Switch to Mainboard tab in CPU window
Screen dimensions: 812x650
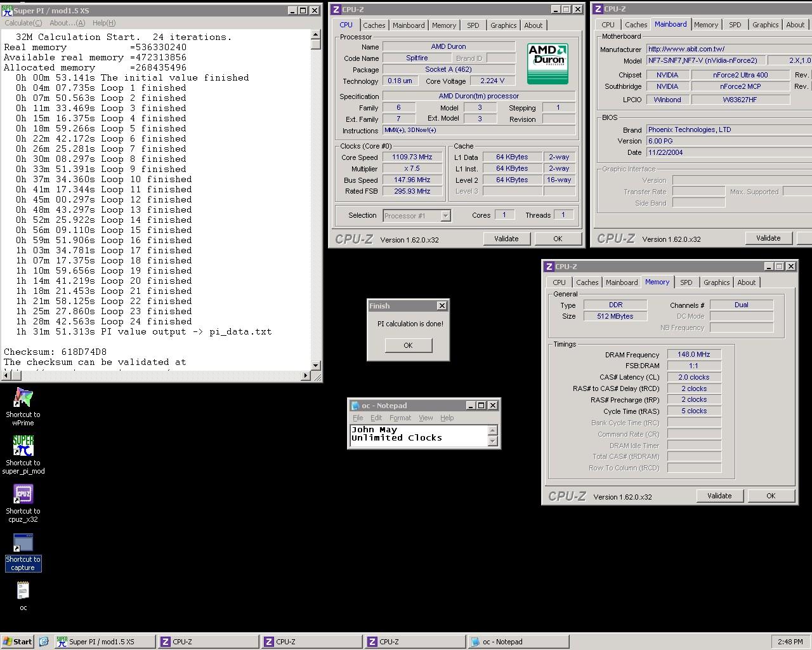click(409, 25)
